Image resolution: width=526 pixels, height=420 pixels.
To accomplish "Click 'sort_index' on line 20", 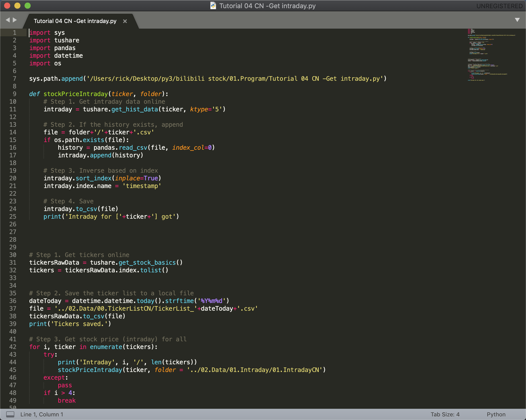I will 94,178.
